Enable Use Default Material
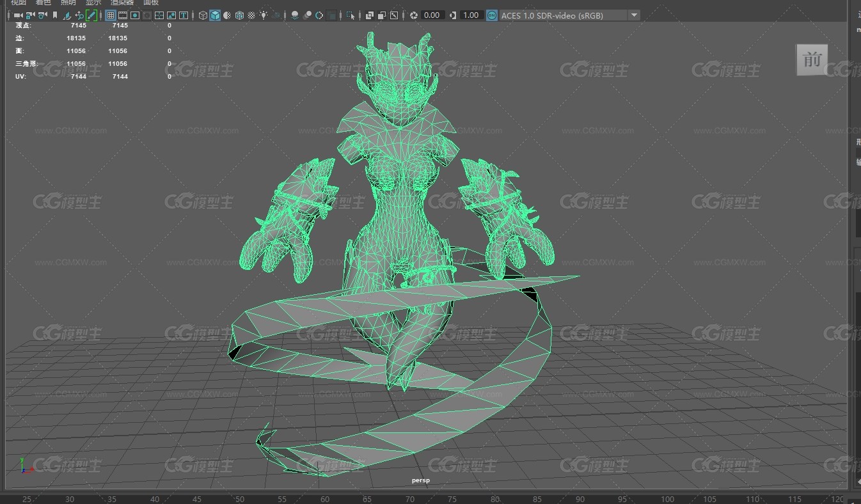 pyautogui.click(x=227, y=15)
